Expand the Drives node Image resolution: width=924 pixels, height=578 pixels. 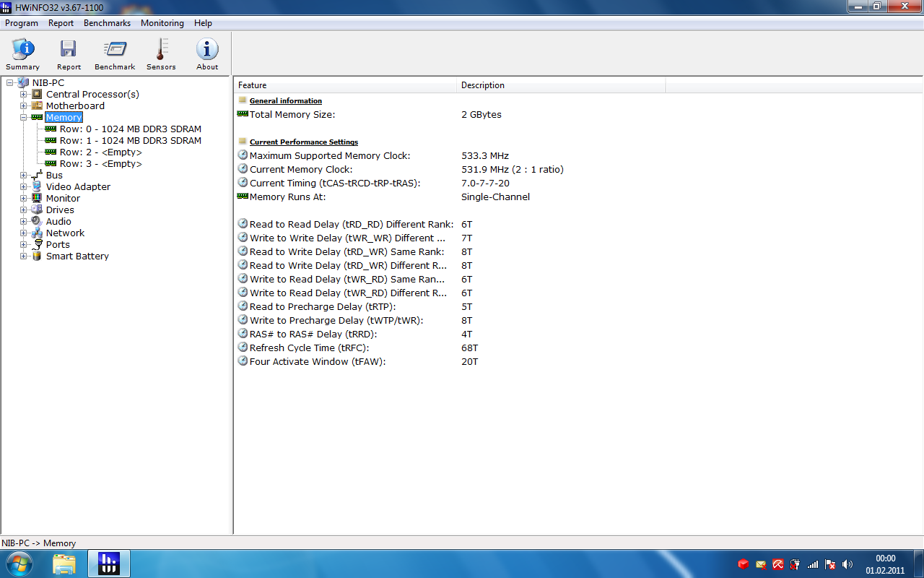24,210
